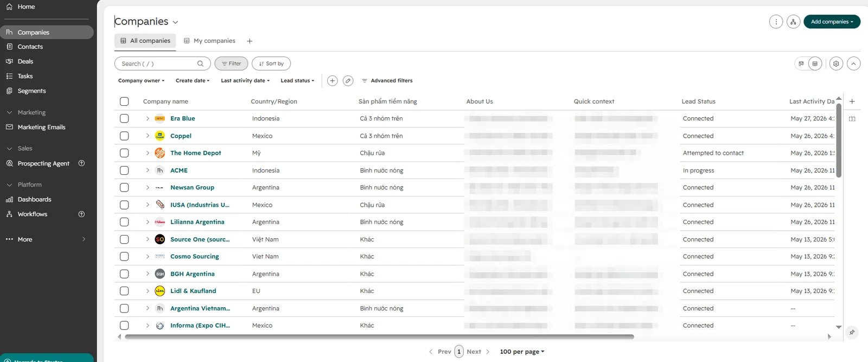This screenshot has height=362, width=868.
Task: Switch to board view icon
Action: click(x=801, y=63)
